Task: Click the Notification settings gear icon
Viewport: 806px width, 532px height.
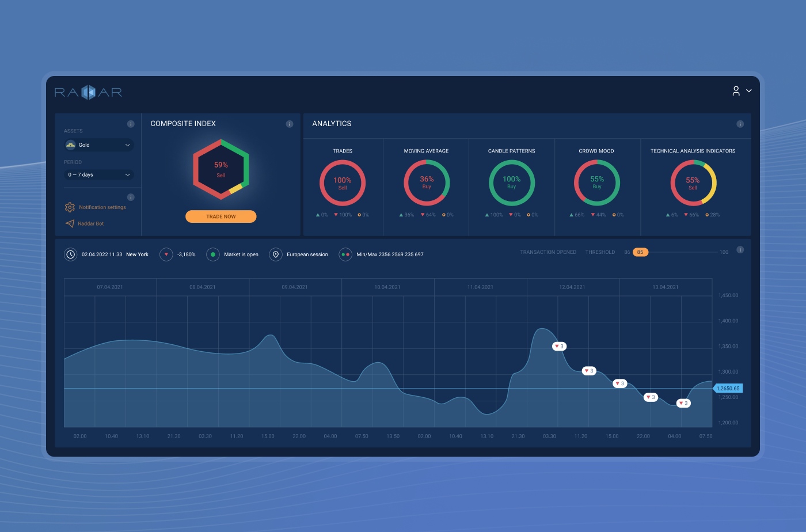Action: pyautogui.click(x=70, y=207)
